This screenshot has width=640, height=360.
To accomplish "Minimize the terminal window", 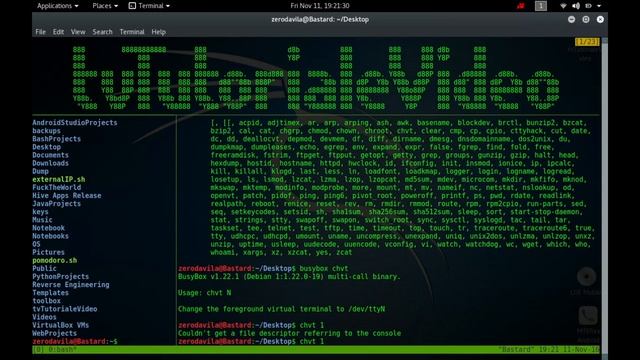I will pyautogui.click(x=571, y=19).
